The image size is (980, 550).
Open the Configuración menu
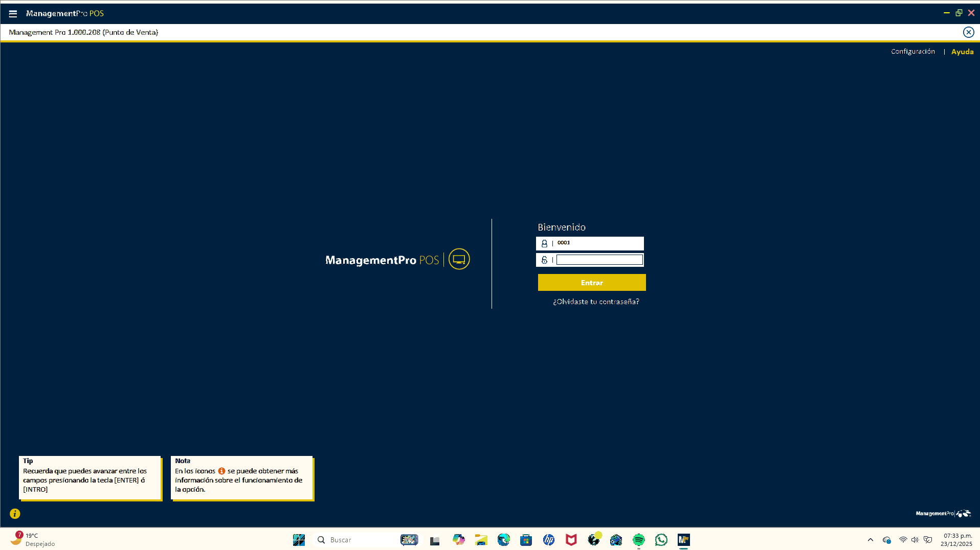click(912, 52)
